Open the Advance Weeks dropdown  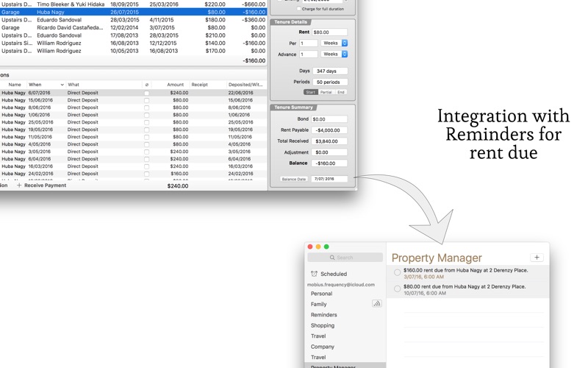tap(334, 54)
